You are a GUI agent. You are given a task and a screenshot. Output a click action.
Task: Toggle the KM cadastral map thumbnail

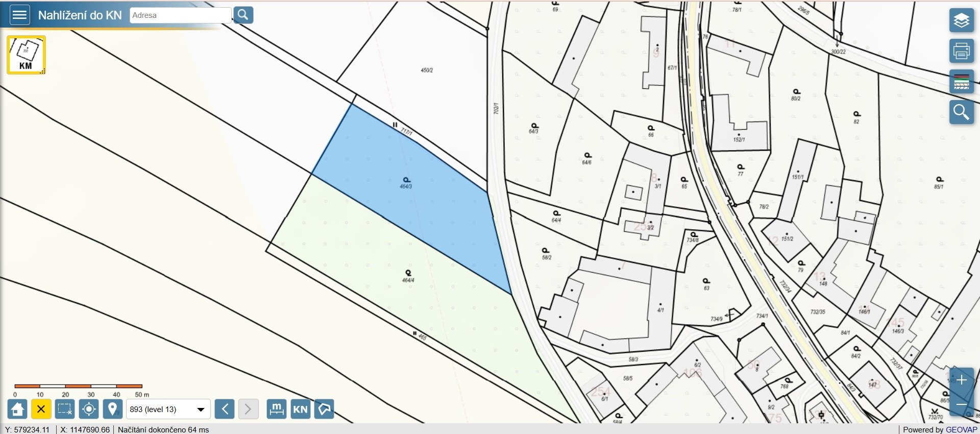tap(26, 55)
